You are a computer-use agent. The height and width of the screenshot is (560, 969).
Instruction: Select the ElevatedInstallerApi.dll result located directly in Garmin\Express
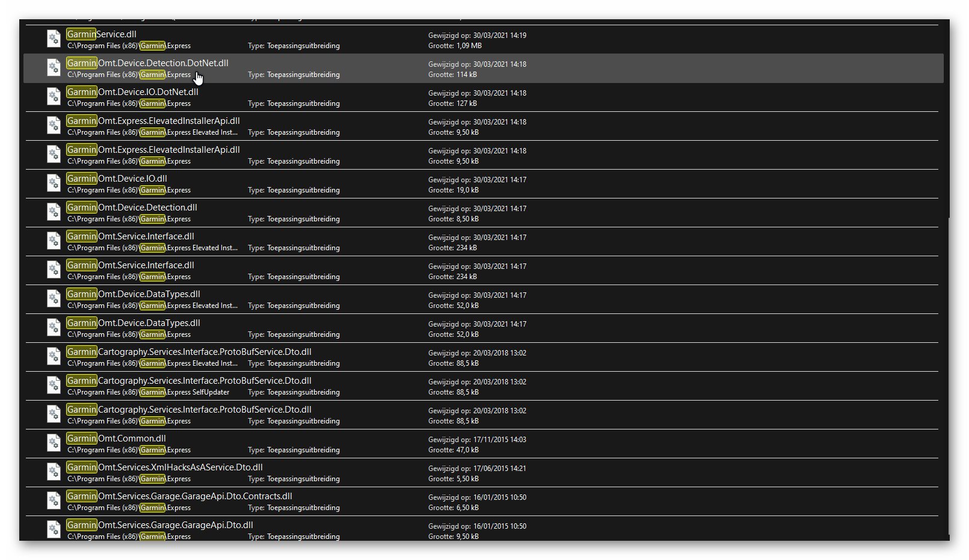153,150
